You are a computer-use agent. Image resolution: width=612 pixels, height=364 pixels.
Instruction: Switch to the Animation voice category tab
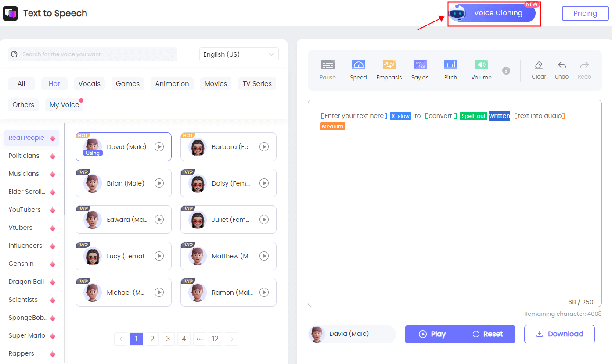point(172,83)
